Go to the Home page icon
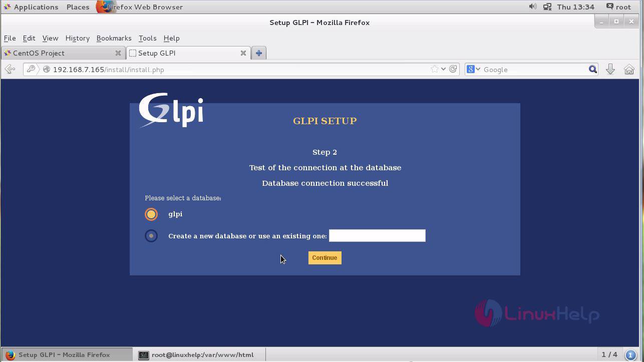Viewport: 644px width, 362px height. click(629, 70)
